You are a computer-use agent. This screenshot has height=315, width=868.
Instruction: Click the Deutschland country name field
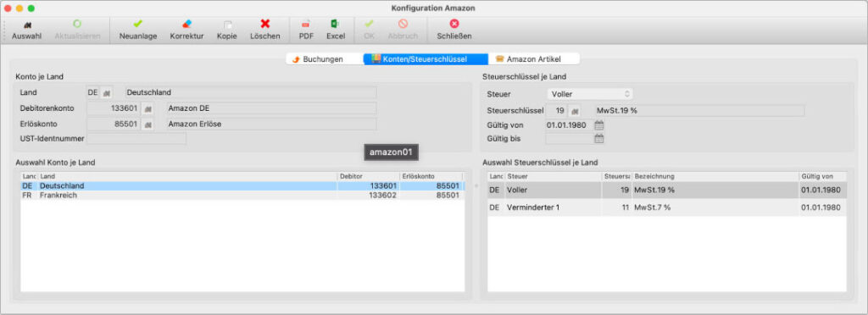click(x=251, y=92)
